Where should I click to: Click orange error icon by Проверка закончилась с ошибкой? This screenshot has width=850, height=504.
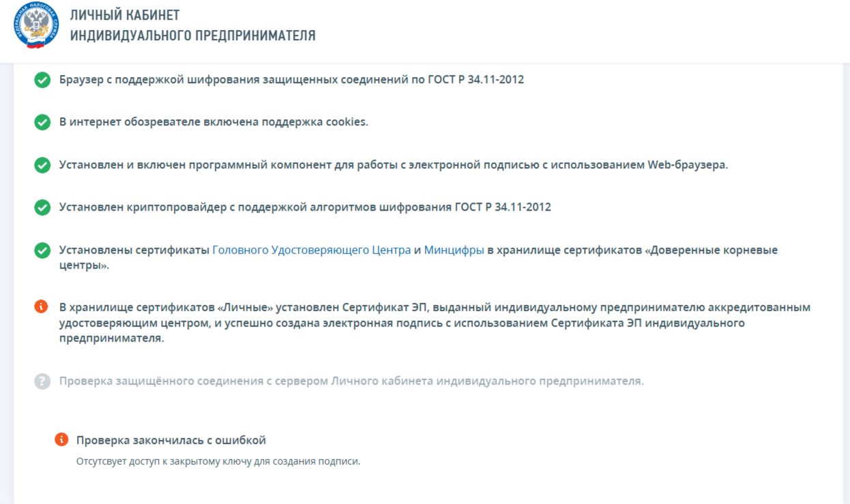[x=61, y=439]
